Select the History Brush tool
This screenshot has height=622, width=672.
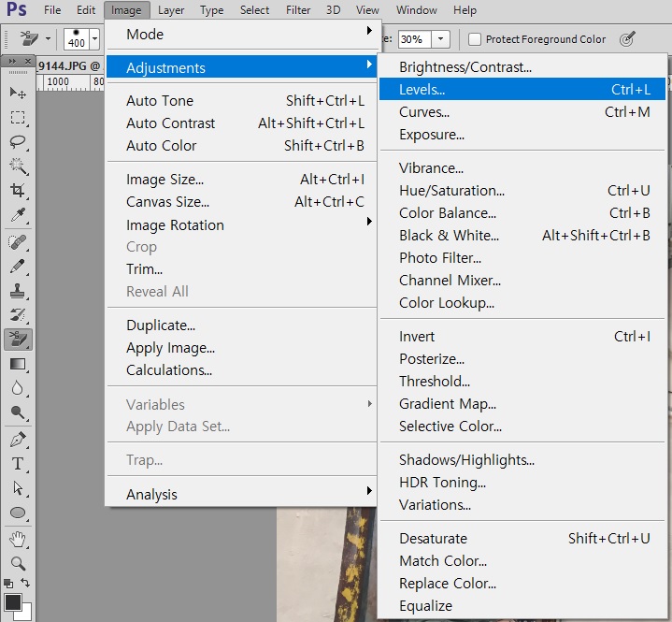point(18,315)
